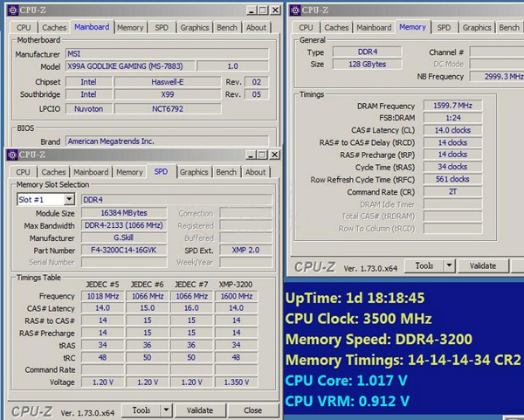Open About tab in Mainboard window

pos(256,27)
